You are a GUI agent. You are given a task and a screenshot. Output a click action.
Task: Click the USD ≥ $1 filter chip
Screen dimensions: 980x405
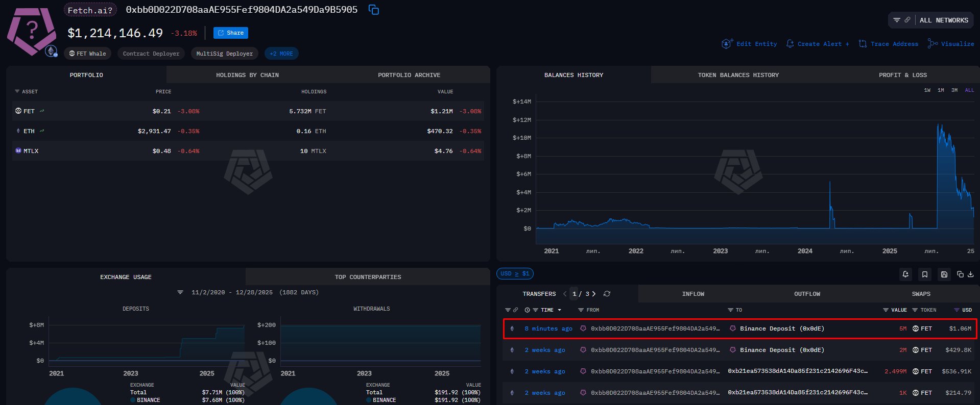(x=515, y=274)
